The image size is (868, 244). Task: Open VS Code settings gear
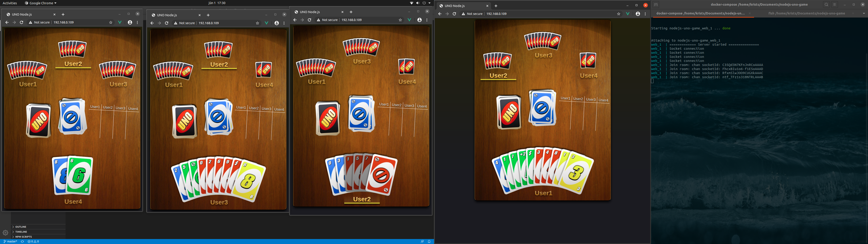pyautogui.click(x=5, y=232)
